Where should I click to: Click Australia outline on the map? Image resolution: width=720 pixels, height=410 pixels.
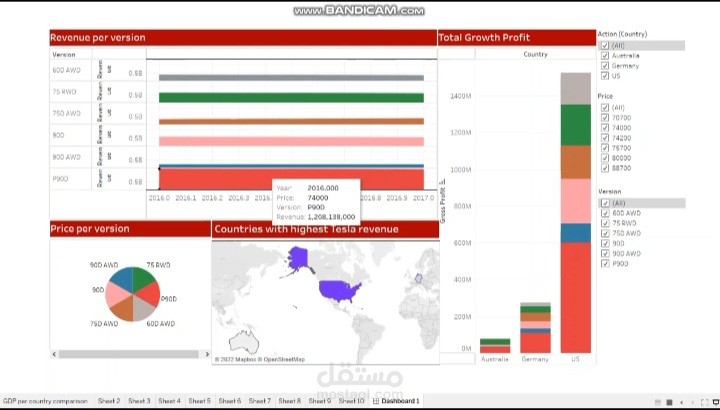[243, 342]
